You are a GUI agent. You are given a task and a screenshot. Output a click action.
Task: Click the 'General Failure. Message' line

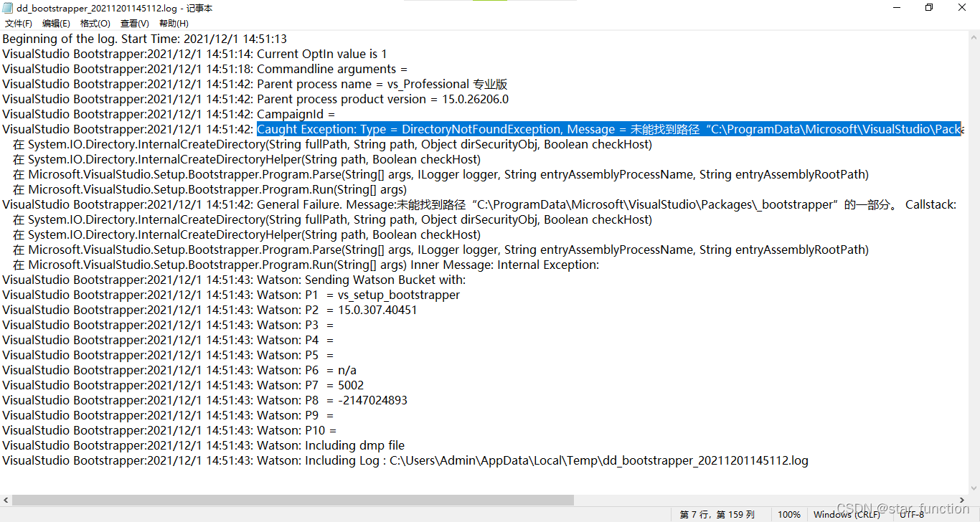pyautogui.click(x=479, y=204)
